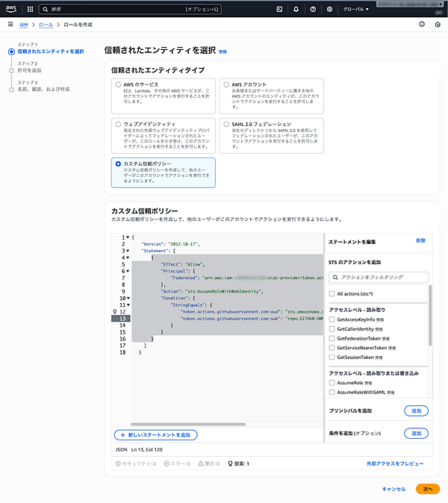Click the lightbulb suggestion icon on line 12
The width and height of the screenshot is (448, 503).
[114, 310]
